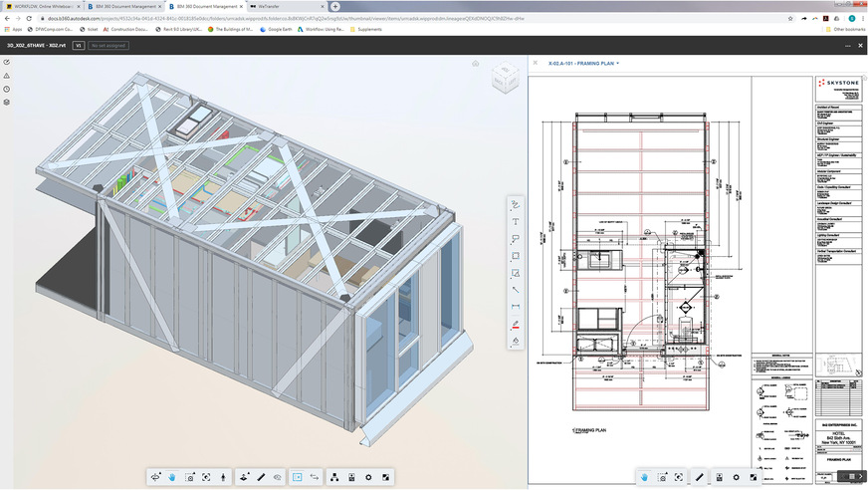Select the Measure ruler tool in 3D toolbar
868x490 pixels.
pyautogui.click(x=261, y=478)
